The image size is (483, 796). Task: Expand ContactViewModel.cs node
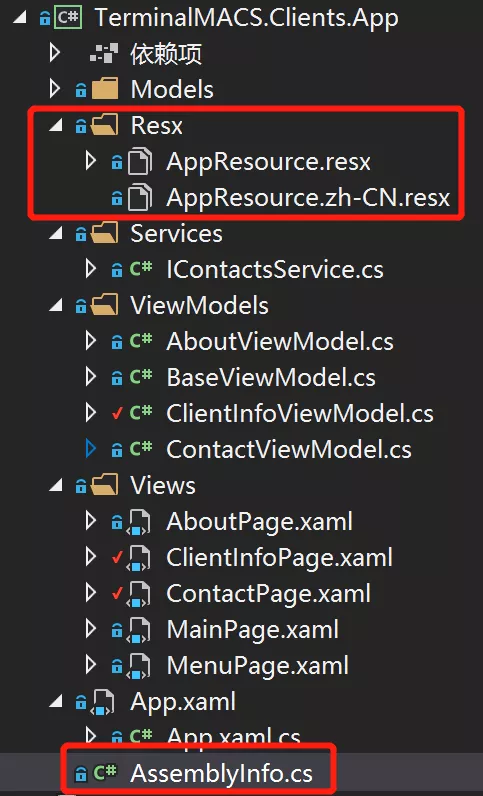(91, 449)
